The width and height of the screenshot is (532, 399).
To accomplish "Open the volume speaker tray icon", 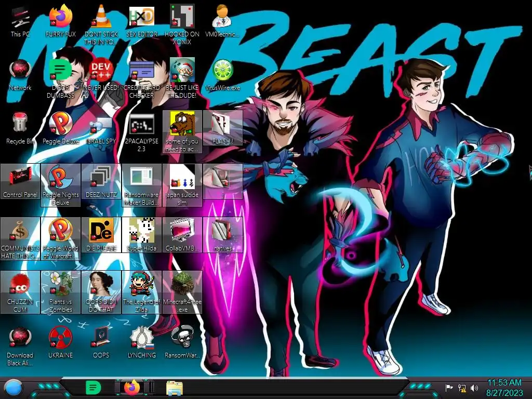I will tap(474, 388).
